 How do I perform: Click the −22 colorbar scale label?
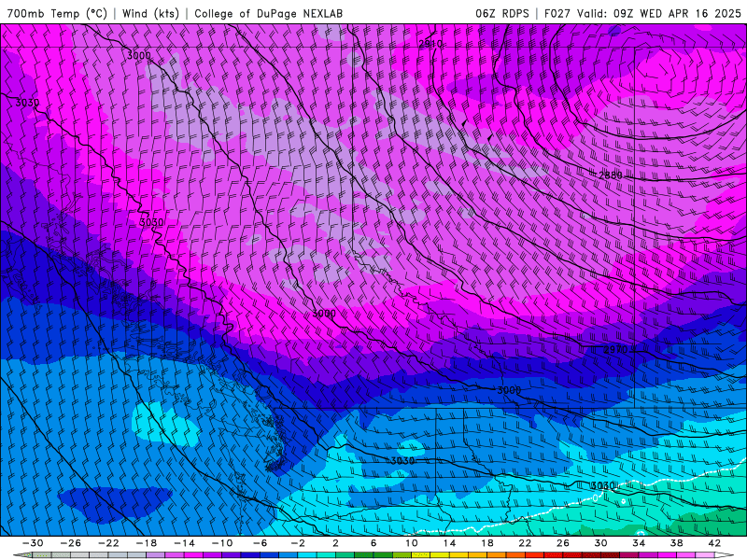tap(108, 543)
